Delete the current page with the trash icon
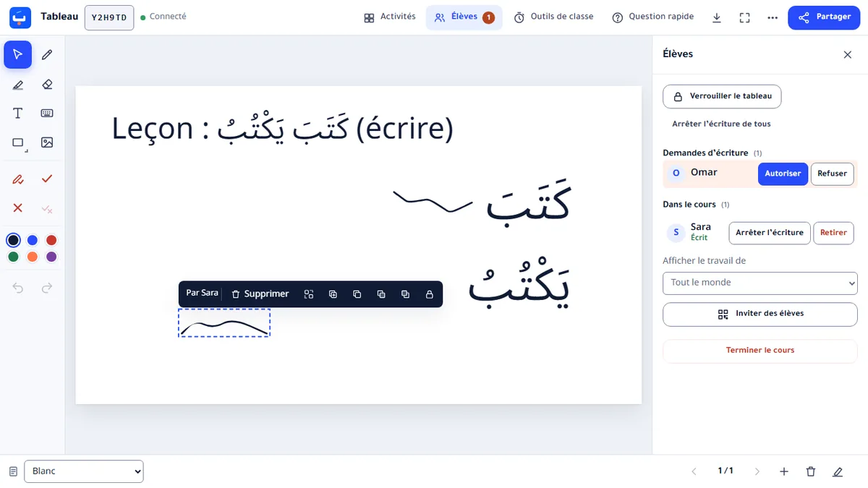This screenshot has height=488, width=868. tap(811, 471)
